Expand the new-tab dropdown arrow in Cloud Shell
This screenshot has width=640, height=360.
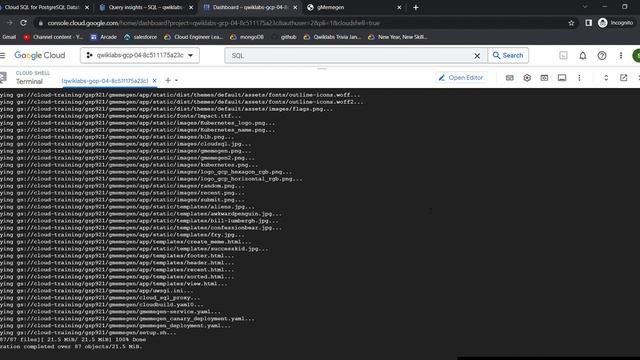click(x=176, y=80)
